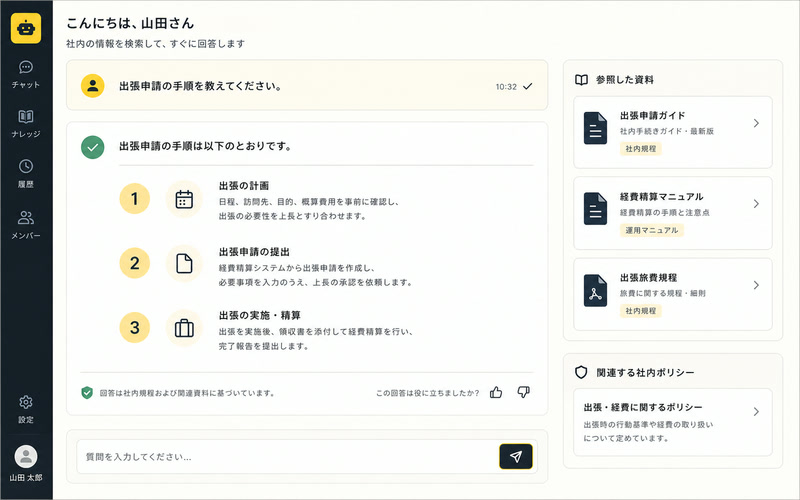
Task: Send the message with paper plane button
Action: coord(516,457)
